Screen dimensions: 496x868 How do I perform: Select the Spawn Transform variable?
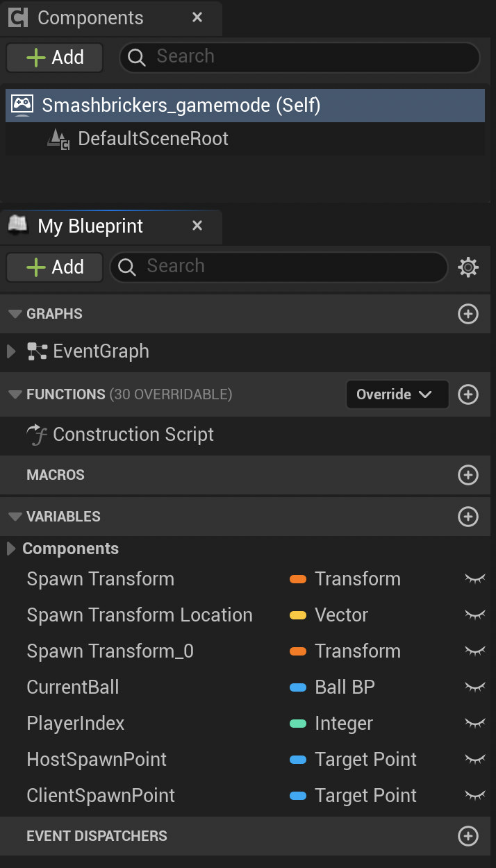point(100,579)
